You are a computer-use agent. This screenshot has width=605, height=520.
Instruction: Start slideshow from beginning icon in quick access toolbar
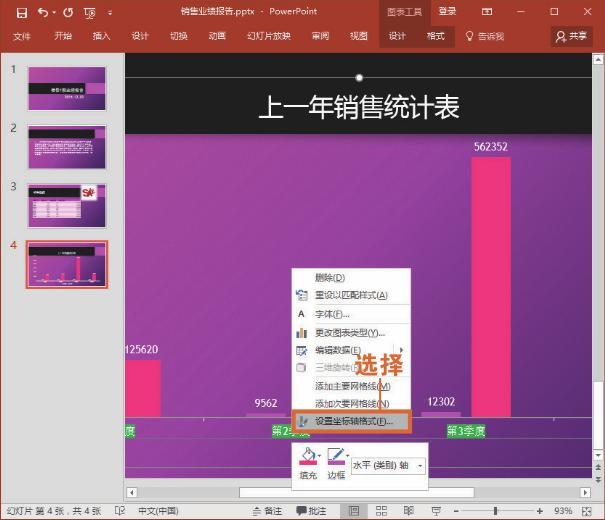tap(90, 13)
